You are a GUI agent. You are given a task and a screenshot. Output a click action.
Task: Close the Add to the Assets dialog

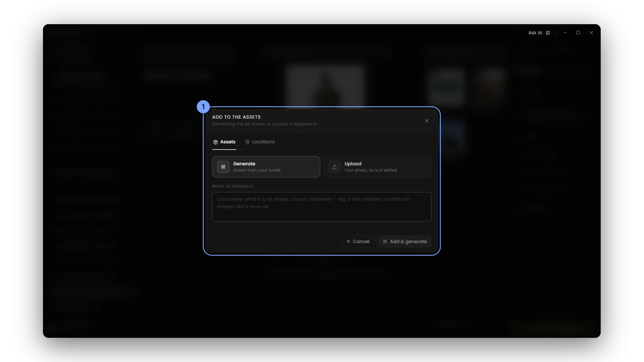(x=427, y=121)
